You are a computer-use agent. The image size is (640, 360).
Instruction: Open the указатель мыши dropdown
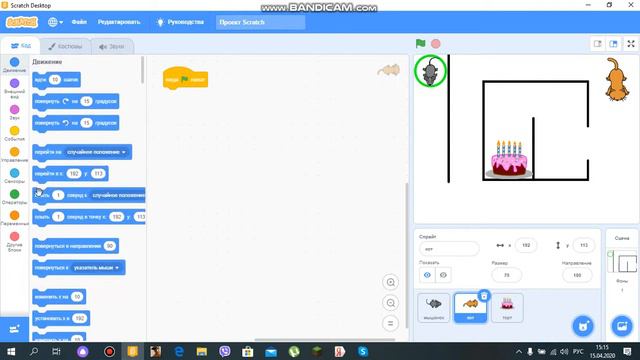point(96,267)
